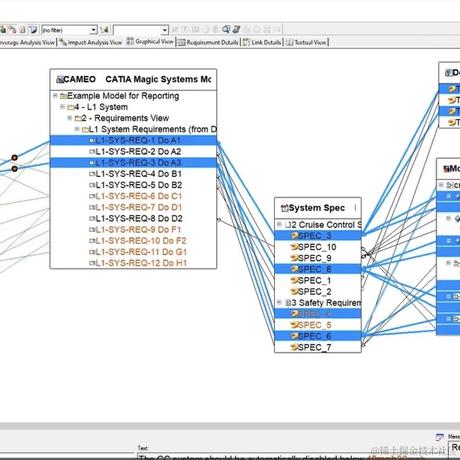Click the folder icon of L1 System Requirements
The image size is (460, 460).
(85, 129)
